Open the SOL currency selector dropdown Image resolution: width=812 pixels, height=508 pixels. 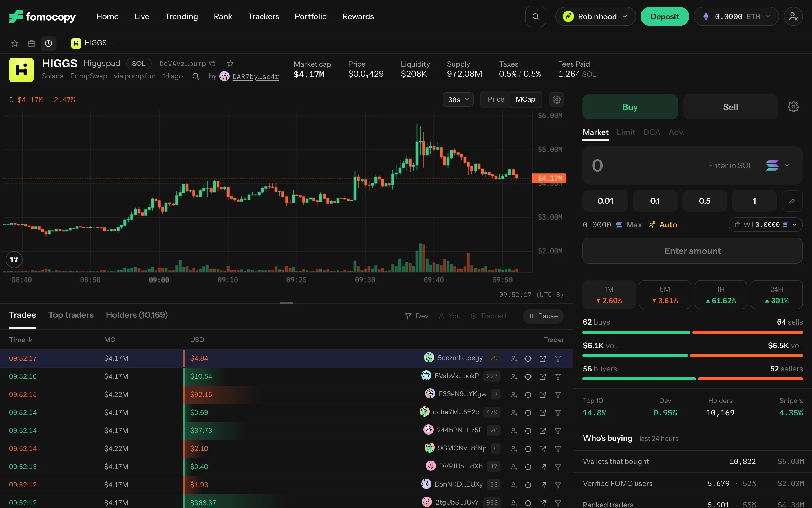click(x=777, y=165)
